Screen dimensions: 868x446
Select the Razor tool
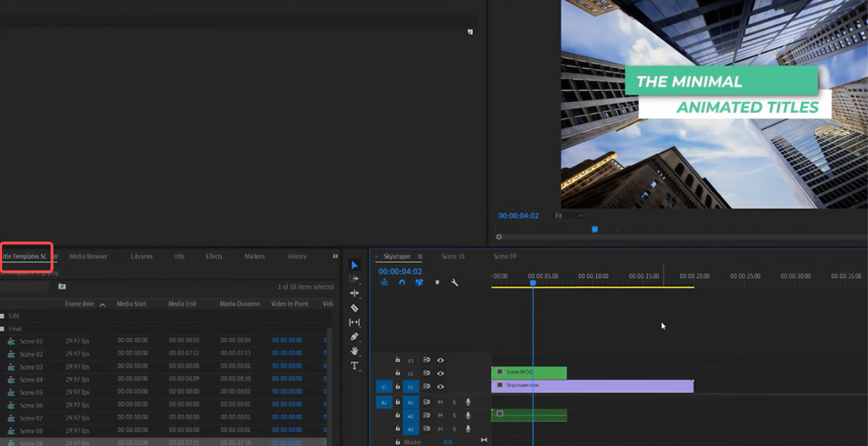coord(354,308)
